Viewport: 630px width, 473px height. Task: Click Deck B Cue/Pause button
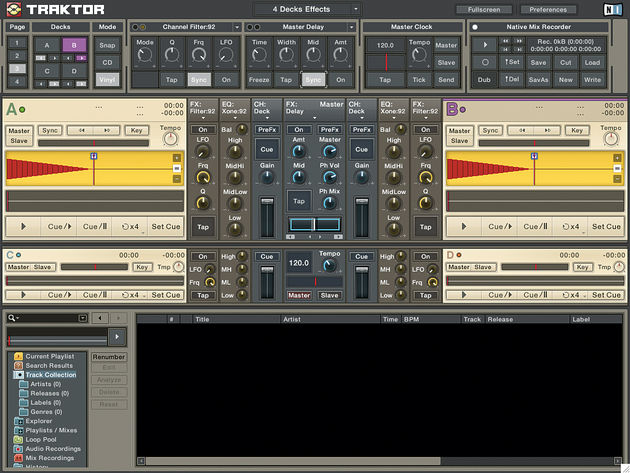pyautogui.click(x=536, y=227)
